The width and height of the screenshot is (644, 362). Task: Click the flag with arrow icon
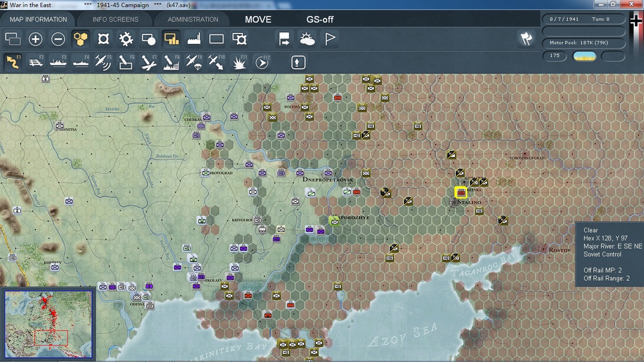click(284, 39)
